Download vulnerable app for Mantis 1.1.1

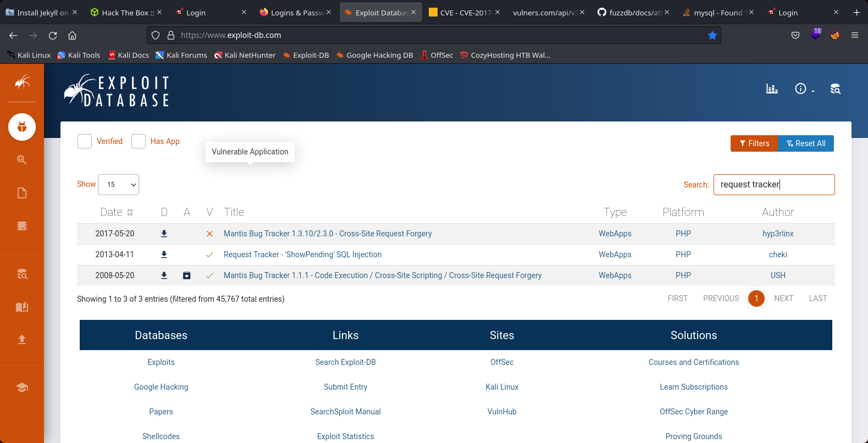(x=187, y=275)
